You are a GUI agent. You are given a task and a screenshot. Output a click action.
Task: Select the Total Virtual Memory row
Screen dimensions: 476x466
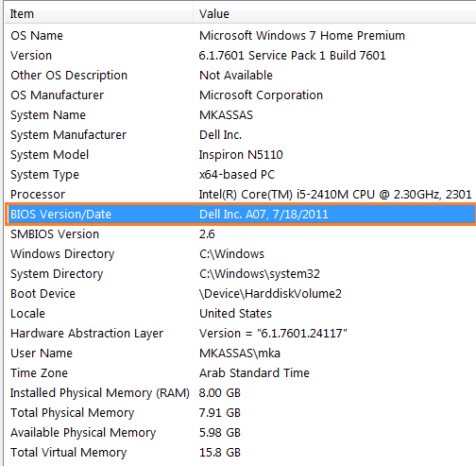(x=241, y=453)
